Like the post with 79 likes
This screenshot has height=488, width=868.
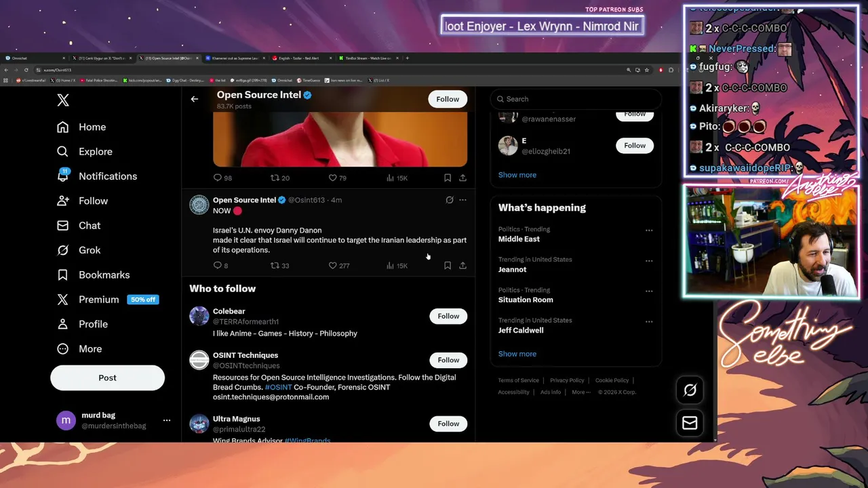point(332,178)
